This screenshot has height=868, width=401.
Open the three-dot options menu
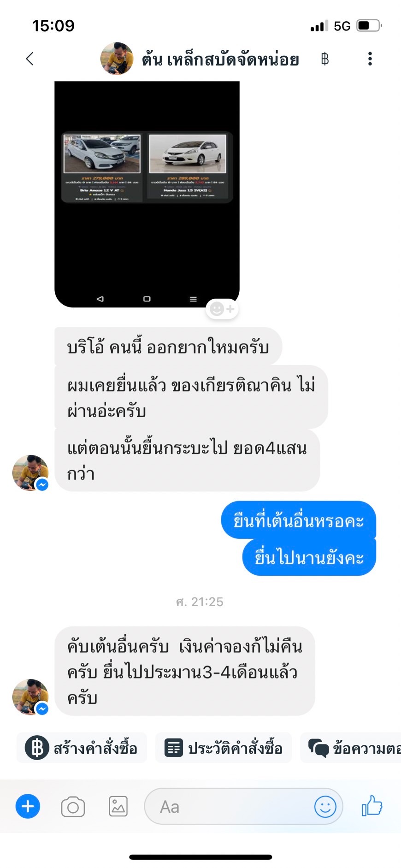coord(370,59)
